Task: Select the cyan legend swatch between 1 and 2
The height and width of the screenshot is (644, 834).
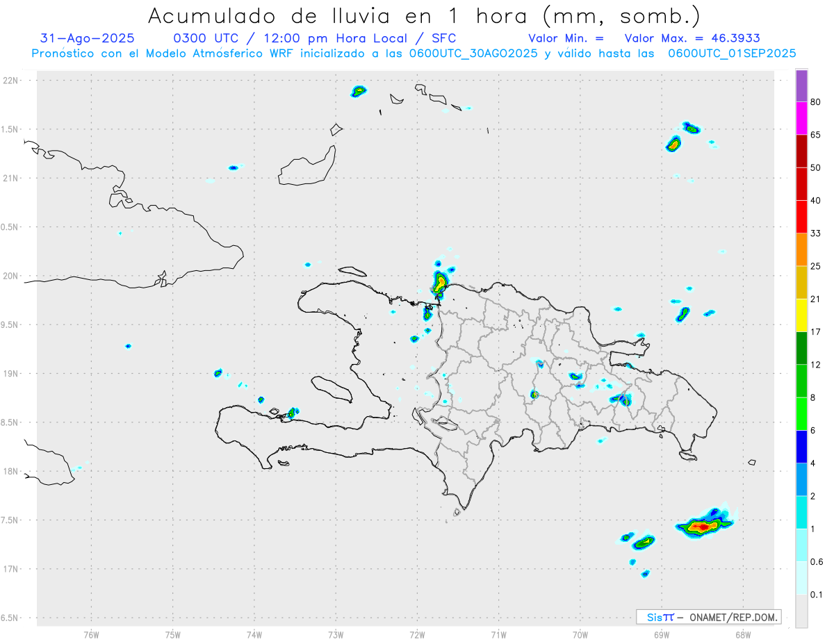Action: pos(801,512)
